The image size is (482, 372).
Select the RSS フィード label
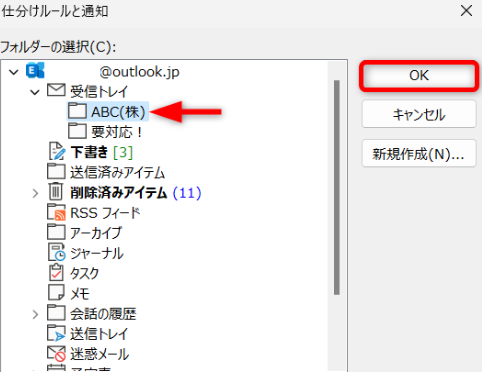pos(105,213)
